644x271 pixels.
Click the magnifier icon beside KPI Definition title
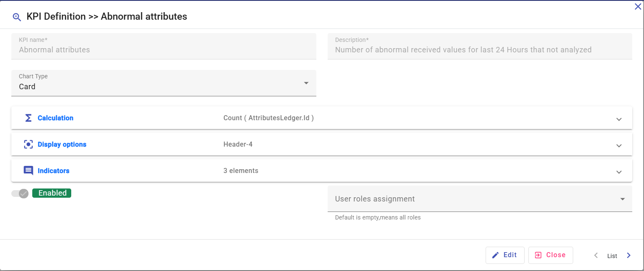click(17, 17)
